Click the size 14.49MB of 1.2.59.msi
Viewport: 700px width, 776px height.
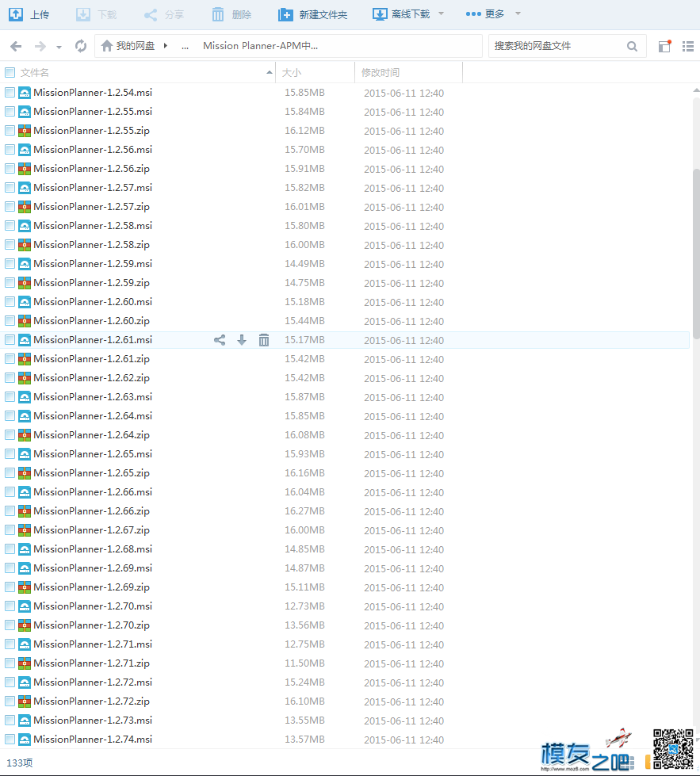pyautogui.click(x=304, y=264)
